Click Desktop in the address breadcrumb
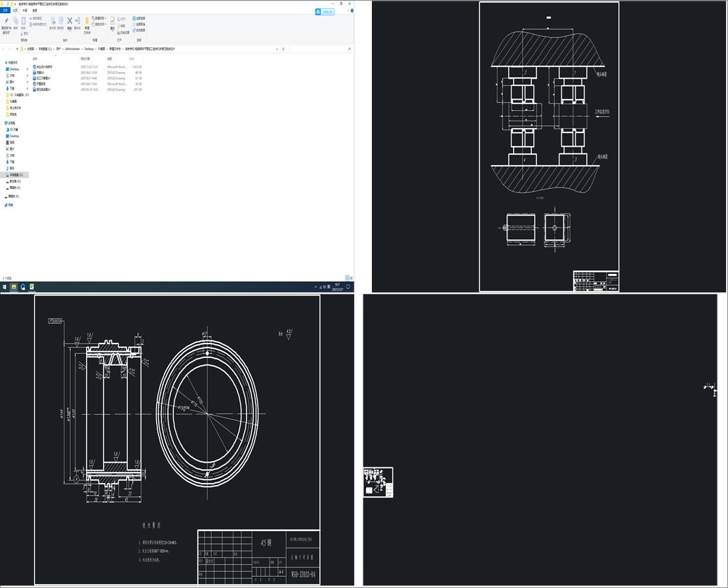The width and height of the screenshot is (728, 588). 89,49
